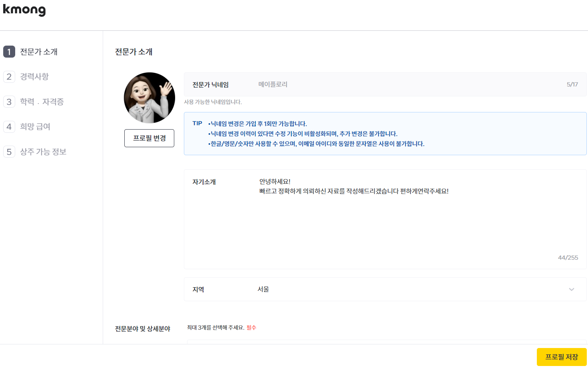Click the profile avatar image

[149, 98]
